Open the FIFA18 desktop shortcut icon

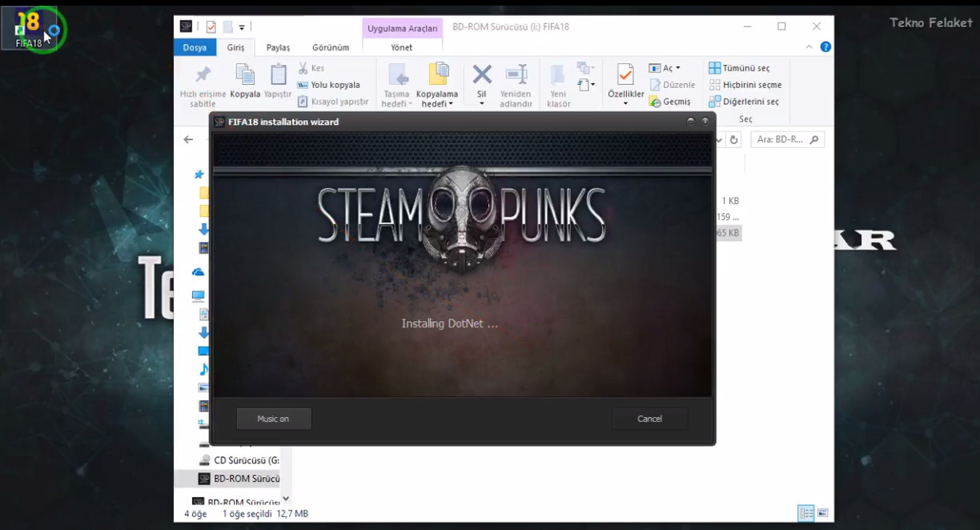29,30
